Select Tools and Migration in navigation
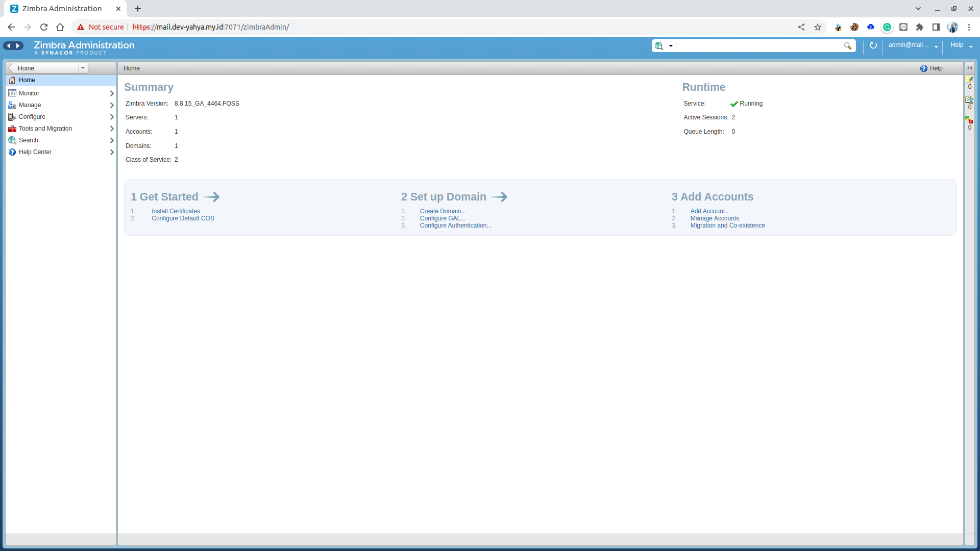Viewport: 980px width, 551px height. (61, 129)
